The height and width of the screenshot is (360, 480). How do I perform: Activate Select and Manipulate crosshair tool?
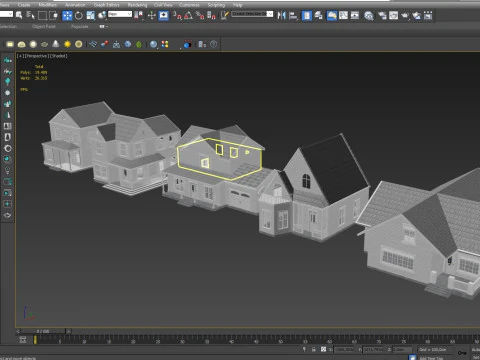pos(152,15)
